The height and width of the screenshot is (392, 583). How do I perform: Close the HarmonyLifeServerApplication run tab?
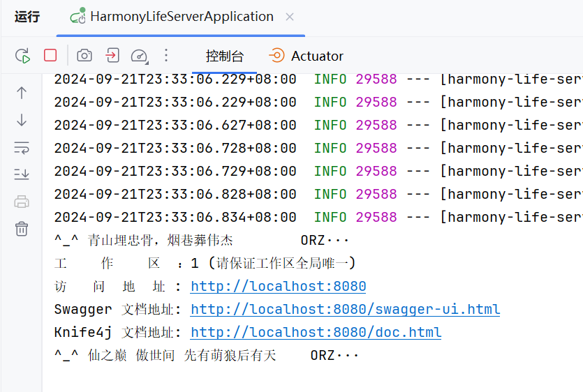290,17
